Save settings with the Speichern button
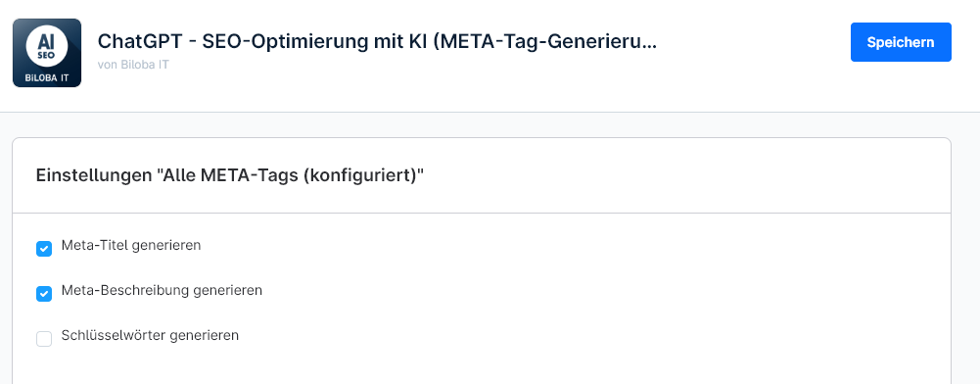Screen dimensions: 980x384 click(x=901, y=42)
